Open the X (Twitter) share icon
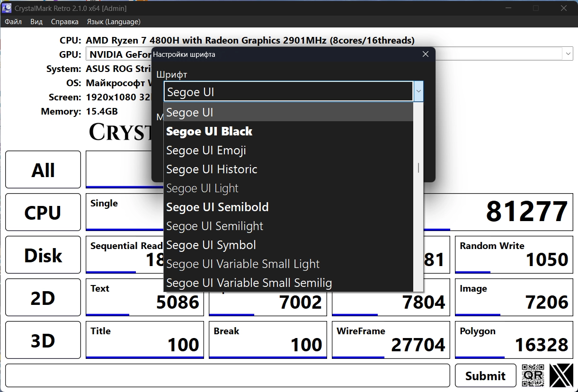 click(x=561, y=375)
